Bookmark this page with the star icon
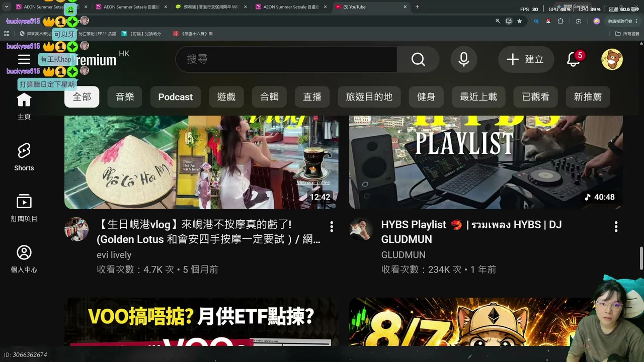Screen dimensions: 644x362 tap(520, 21)
